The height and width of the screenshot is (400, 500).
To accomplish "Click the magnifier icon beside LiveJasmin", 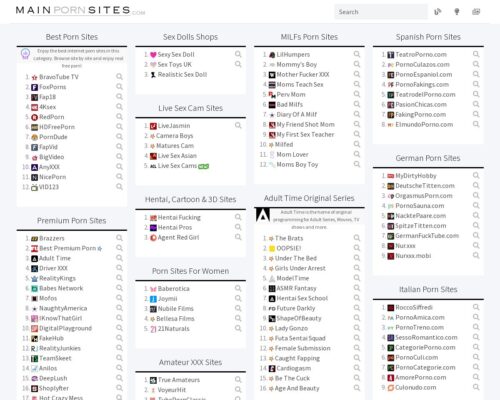I will click(238, 125).
